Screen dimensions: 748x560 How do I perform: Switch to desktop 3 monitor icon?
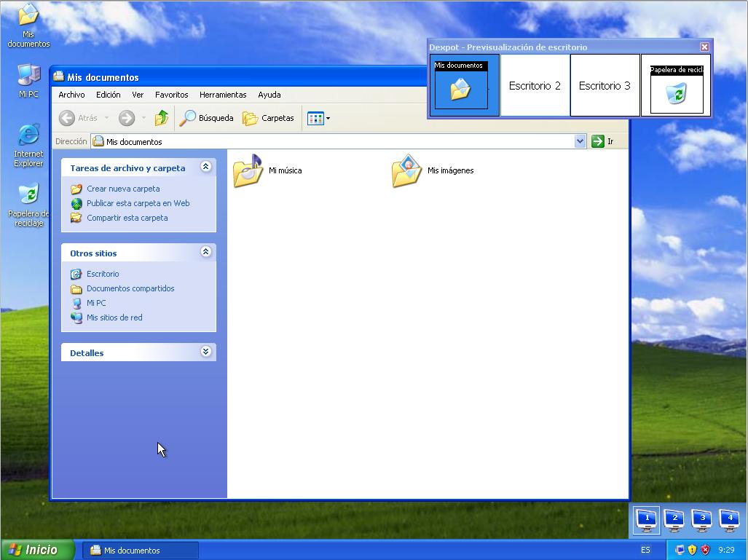tap(702, 521)
